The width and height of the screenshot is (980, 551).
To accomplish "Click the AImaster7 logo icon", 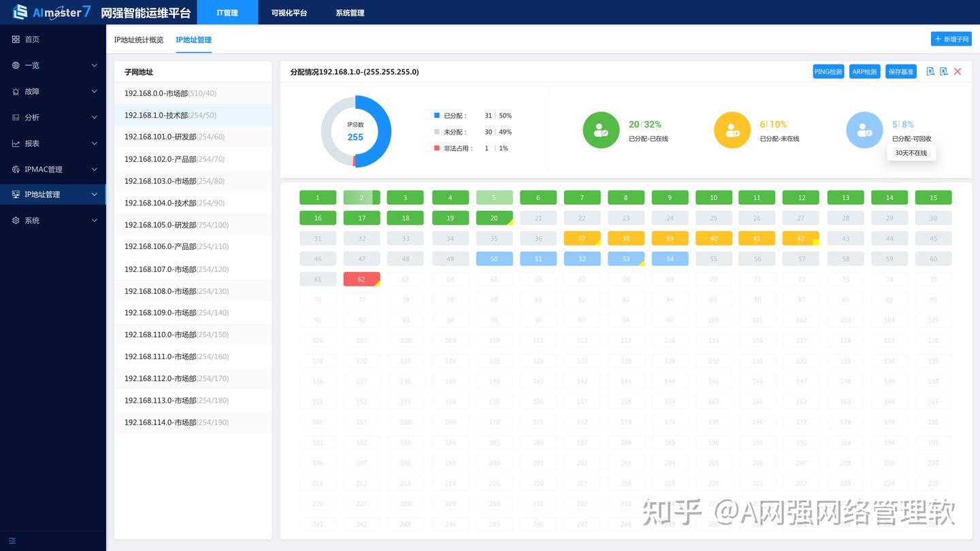I will point(20,12).
